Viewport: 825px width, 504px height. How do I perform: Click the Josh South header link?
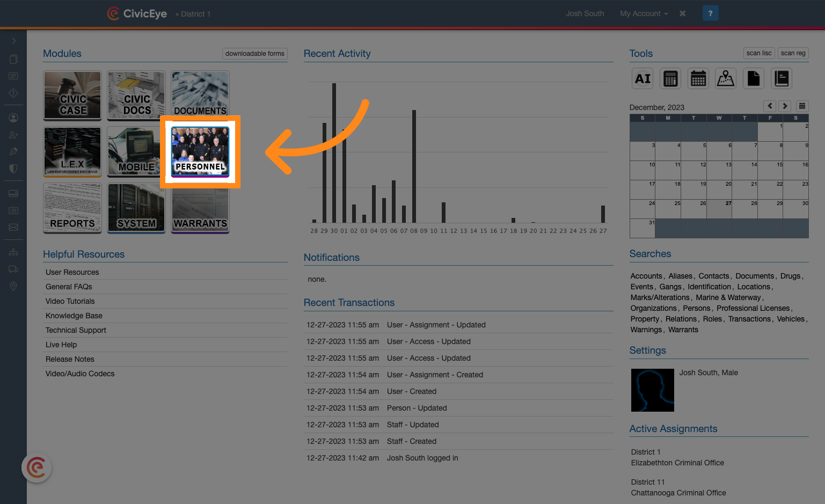(x=585, y=13)
